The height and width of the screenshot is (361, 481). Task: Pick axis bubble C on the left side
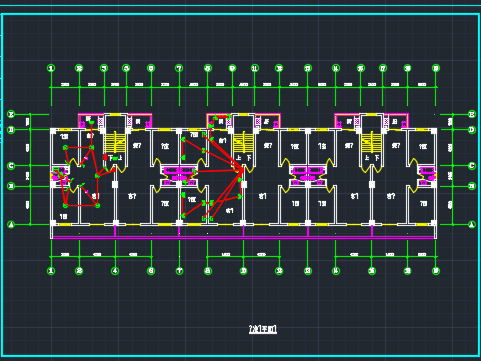point(11,166)
